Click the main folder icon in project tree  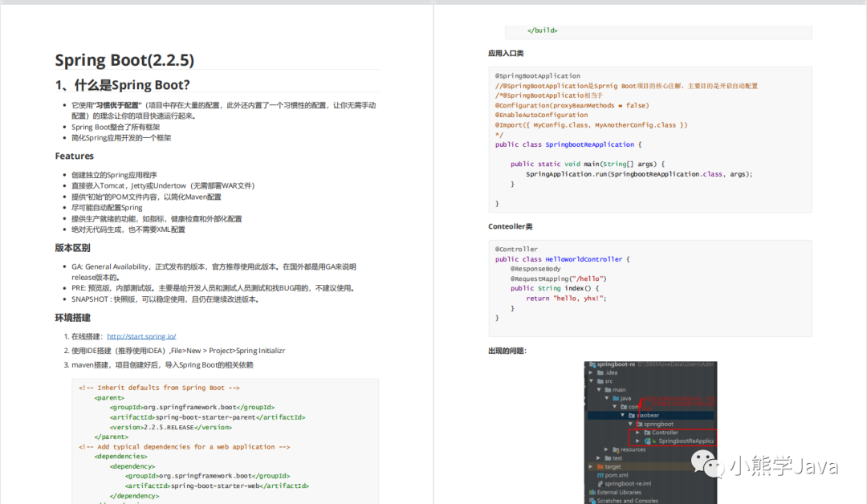tap(609, 389)
